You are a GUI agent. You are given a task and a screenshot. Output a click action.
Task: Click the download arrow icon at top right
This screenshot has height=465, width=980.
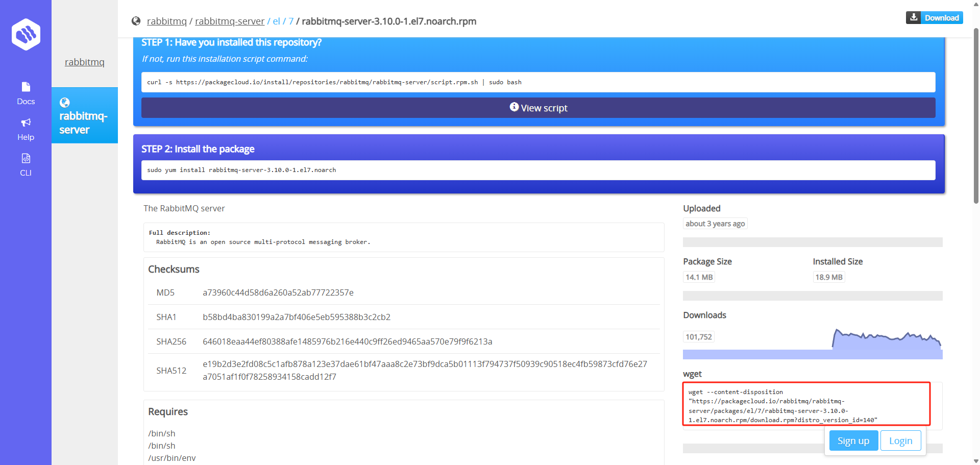coord(914,17)
